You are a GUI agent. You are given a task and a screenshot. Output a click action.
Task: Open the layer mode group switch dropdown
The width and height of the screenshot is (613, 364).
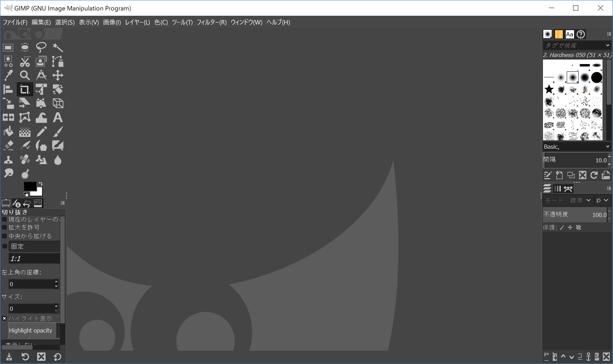click(602, 200)
